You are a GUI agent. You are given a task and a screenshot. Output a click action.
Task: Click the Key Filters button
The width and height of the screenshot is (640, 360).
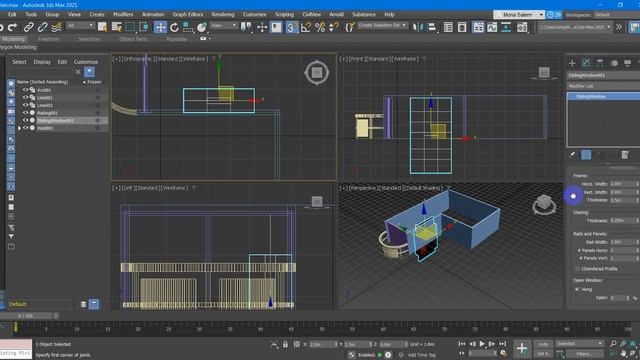(x=584, y=354)
